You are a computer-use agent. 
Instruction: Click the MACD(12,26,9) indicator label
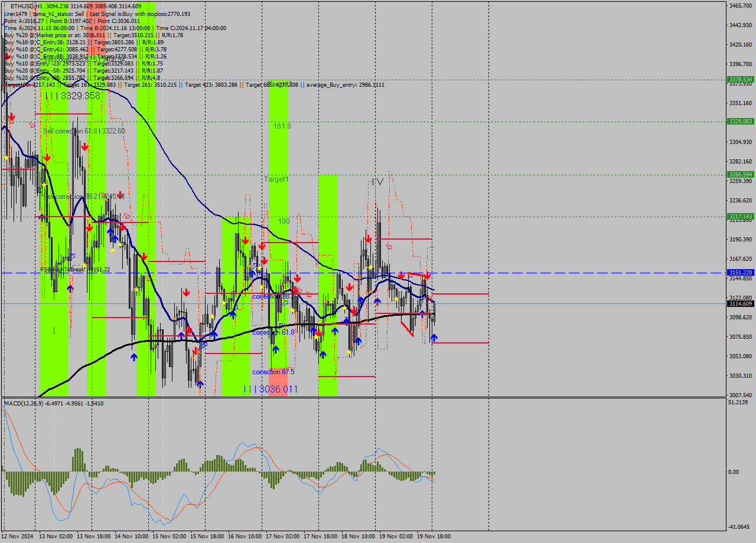click(54, 403)
